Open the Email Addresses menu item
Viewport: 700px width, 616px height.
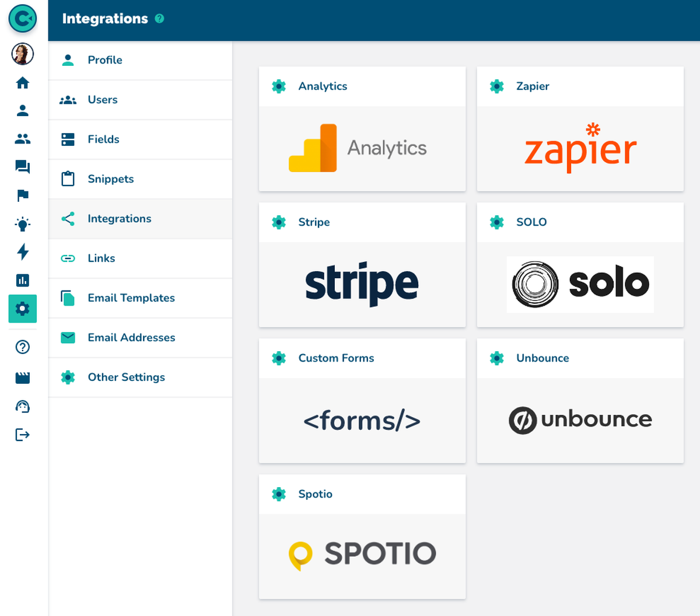pyautogui.click(x=140, y=338)
